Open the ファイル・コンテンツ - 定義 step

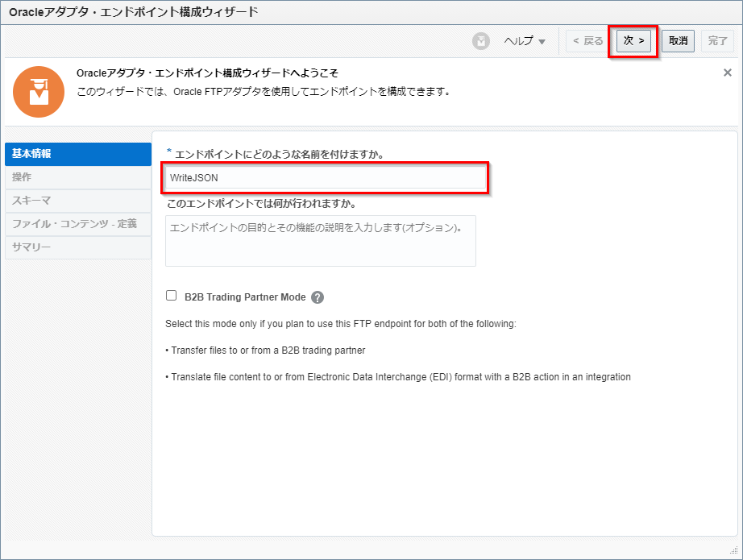(77, 224)
